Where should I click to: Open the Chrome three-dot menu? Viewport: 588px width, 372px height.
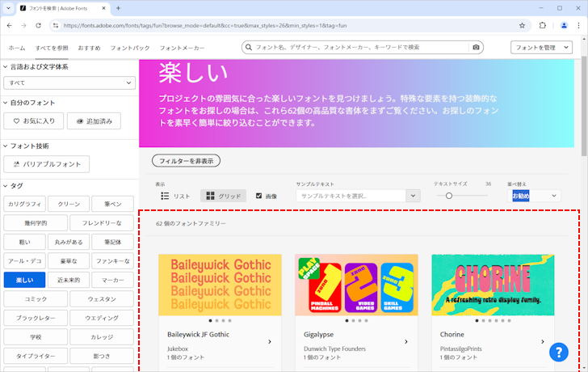click(578, 26)
